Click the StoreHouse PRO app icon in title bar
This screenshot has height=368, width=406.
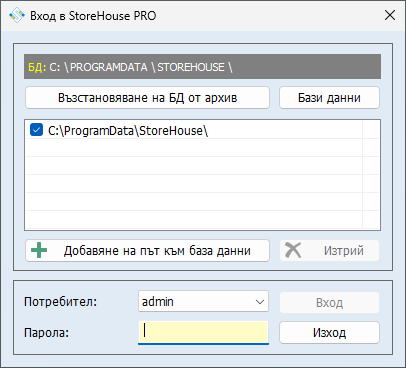[x=17, y=15]
